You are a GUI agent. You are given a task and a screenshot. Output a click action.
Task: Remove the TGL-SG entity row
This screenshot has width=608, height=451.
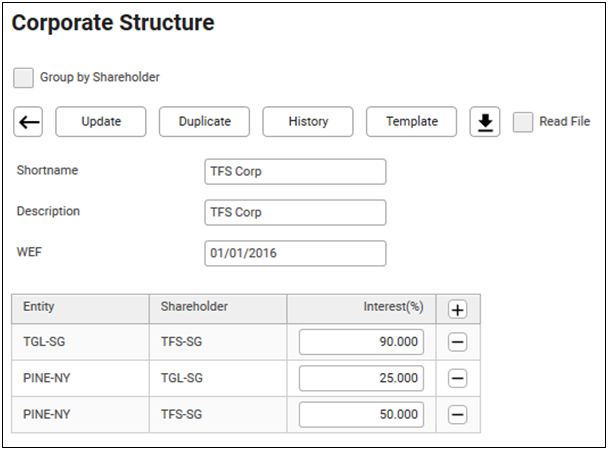457,343
